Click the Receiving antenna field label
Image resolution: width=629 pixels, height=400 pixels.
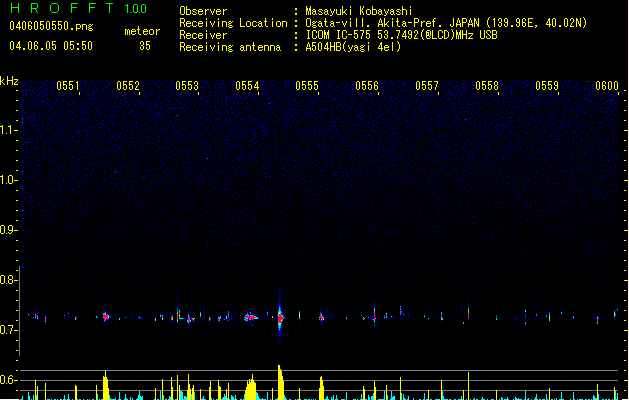click(230, 47)
